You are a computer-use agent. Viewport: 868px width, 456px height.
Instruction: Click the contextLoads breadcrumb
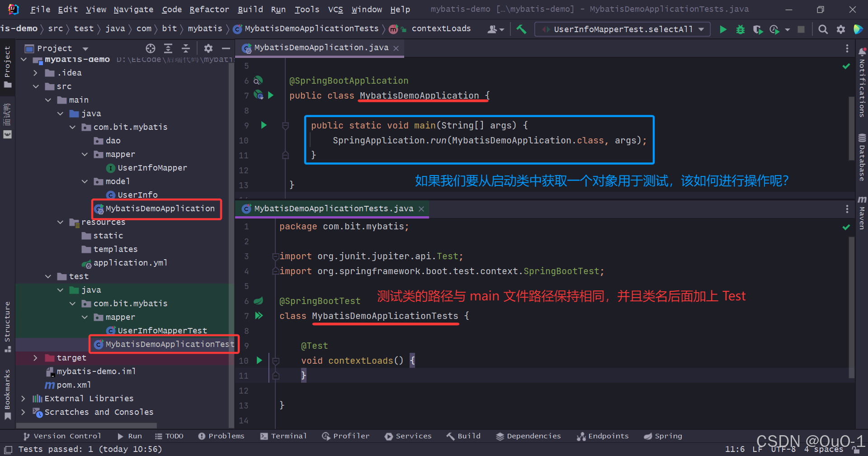pyautogui.click(x=441, y=28)
